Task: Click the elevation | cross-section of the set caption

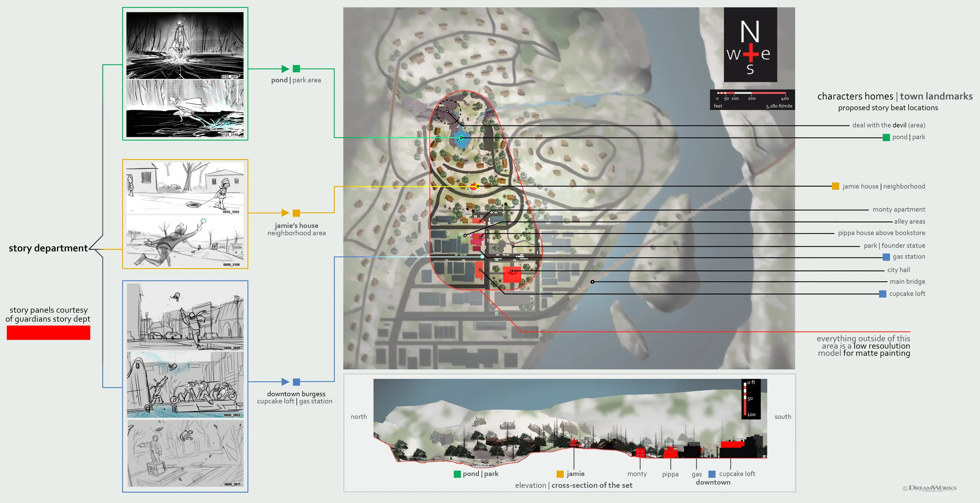Action: [x=573, y=485]
